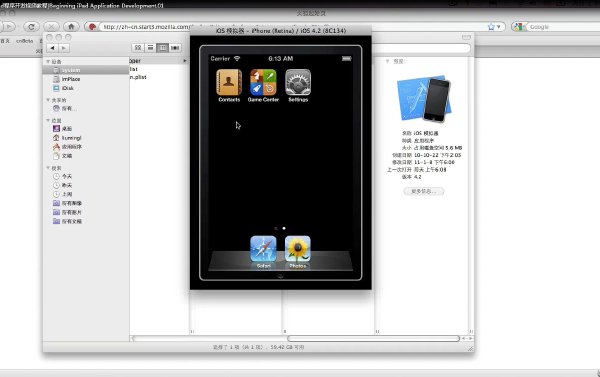Select the System device in Finder sidebar
The width and height of the screenshot is (600, 377).
pyautogui.click(x=86, y=70)
